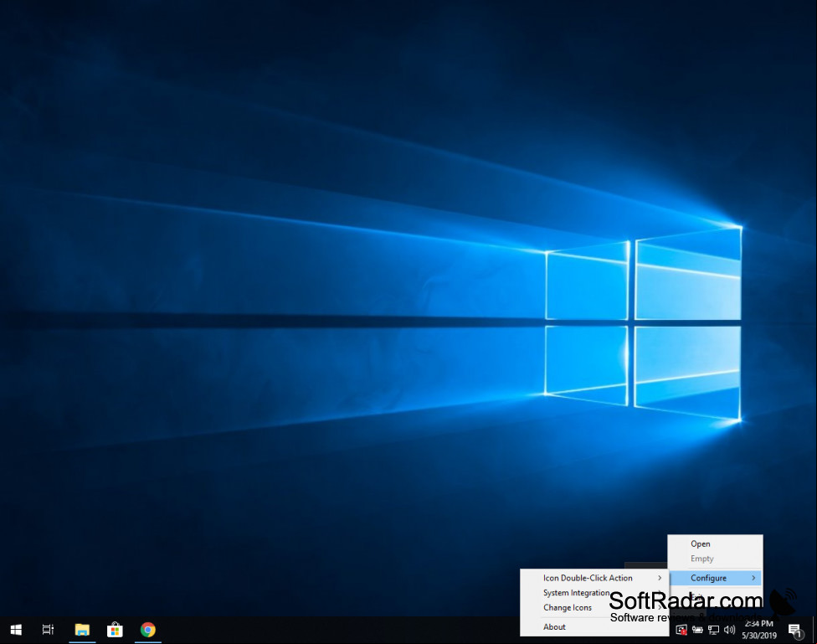The height and width of the screenshot is (644, 817).
Task: Open Task View on the taskbar
Action: [48, 630]
